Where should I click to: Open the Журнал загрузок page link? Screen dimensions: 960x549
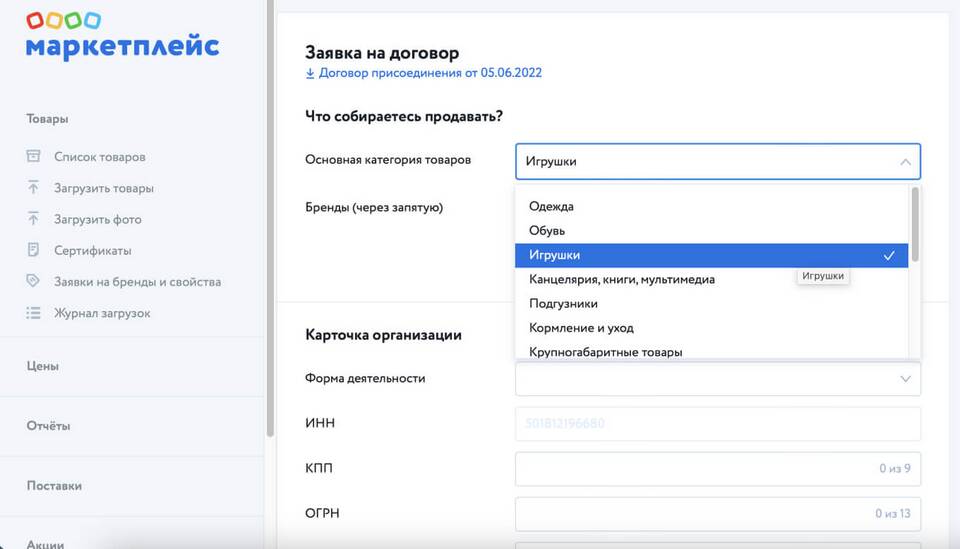click(102, 313)
